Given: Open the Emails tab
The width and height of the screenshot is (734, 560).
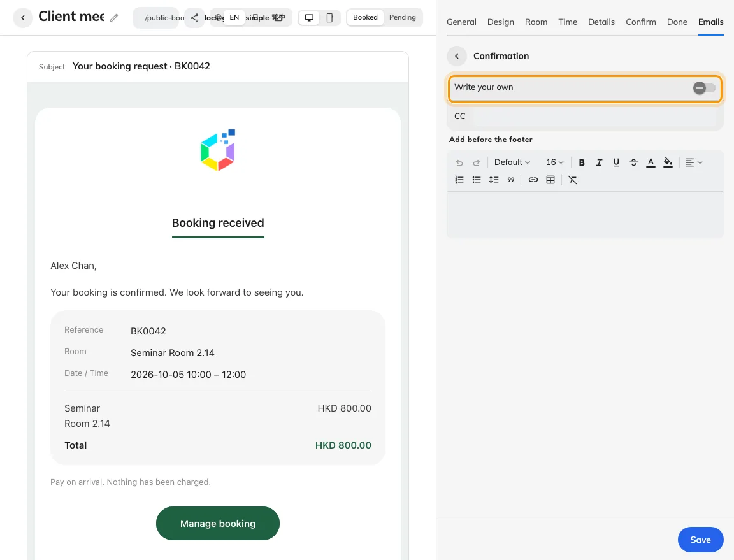Looking at the screenshot, I should click(x=710, y=22).
